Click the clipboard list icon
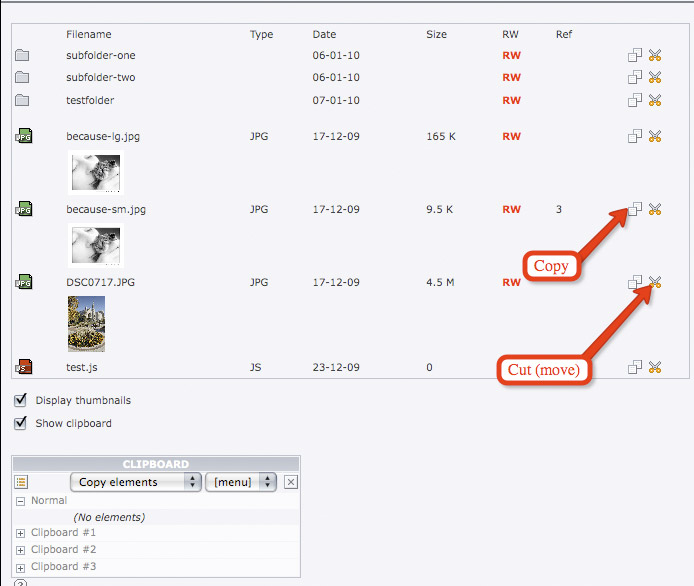The height and width of the screenshot is (586, 694). click(21, 482)
